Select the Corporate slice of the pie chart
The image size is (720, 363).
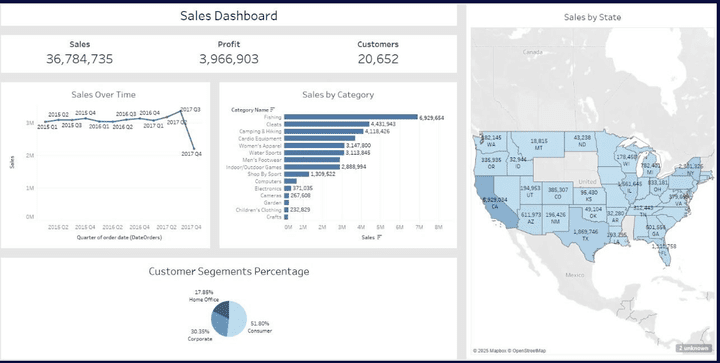219,325
